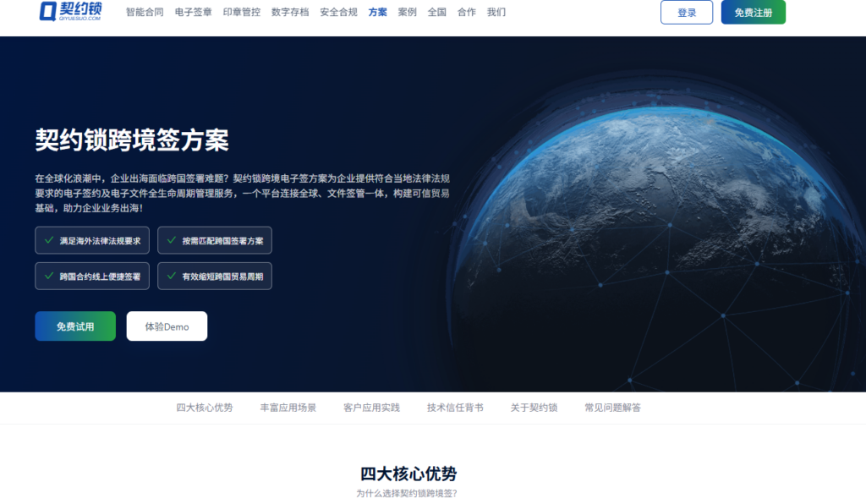Image resolution: width=866 pixels, height=504 pixels.
Task: Select the highlighted 方案 menu item
Action: point(378,12)
